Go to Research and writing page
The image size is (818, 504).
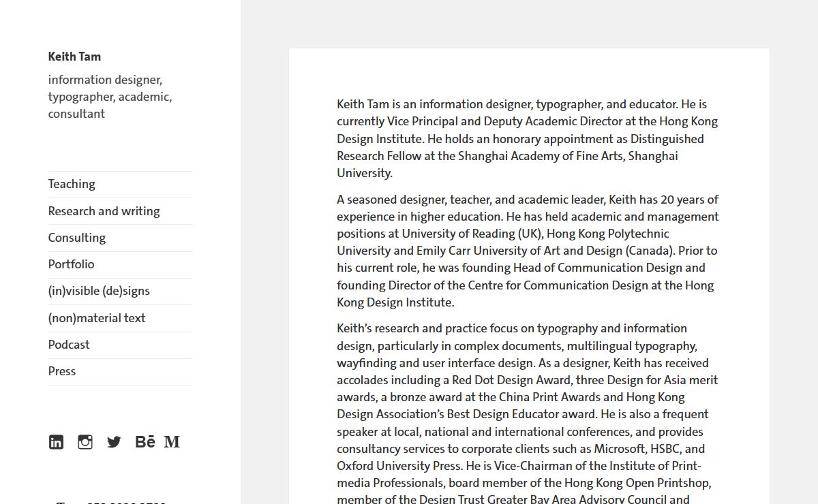click(x=104, y=211)
